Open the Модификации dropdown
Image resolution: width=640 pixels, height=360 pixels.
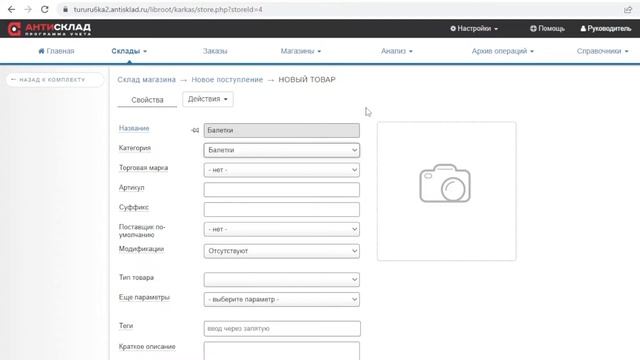click(282, 251)
